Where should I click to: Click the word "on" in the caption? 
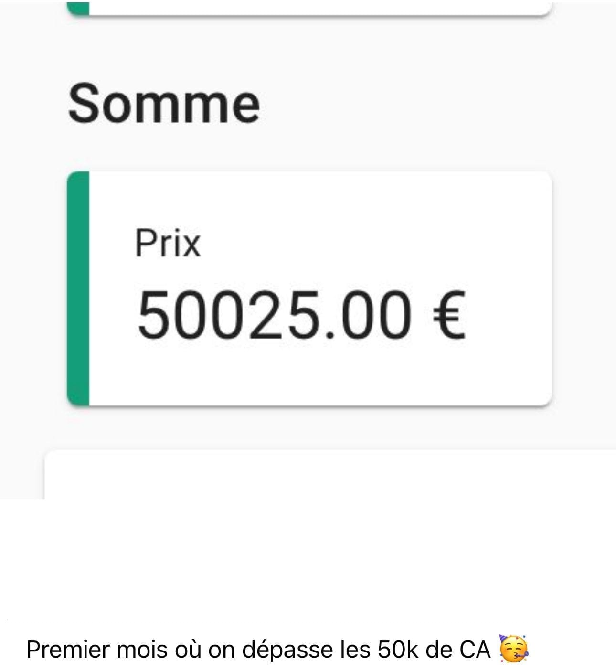tap(221, 650)
